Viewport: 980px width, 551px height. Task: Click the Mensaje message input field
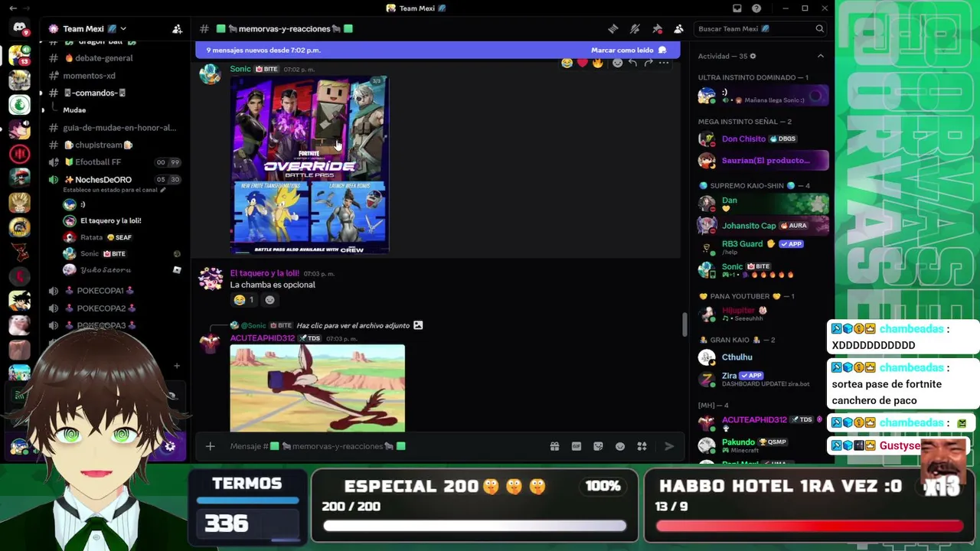[x=383, y=446]
